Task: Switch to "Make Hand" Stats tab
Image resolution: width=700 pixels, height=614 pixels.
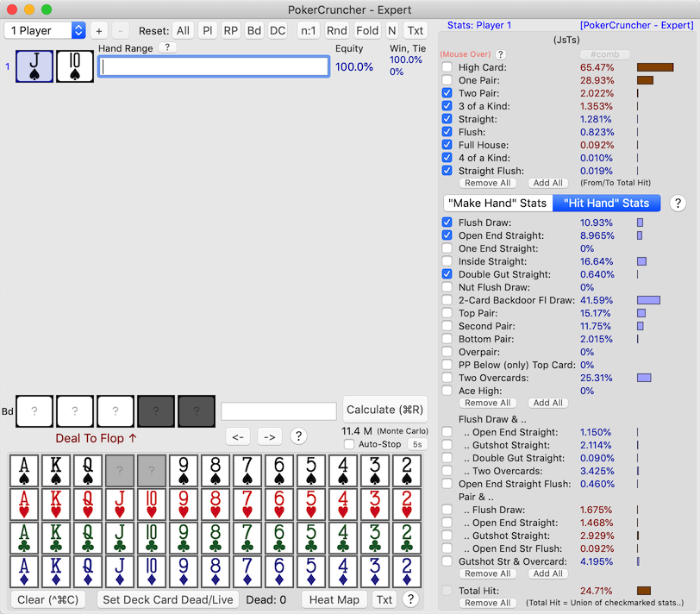Action: pos(497,204)
